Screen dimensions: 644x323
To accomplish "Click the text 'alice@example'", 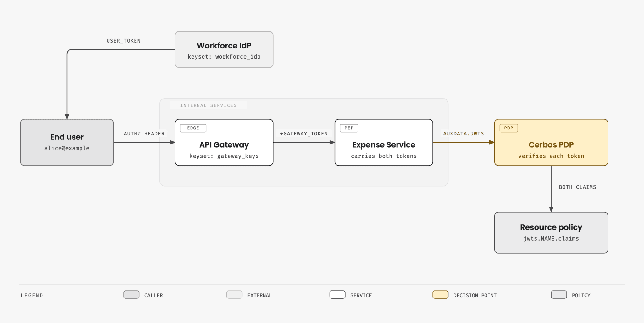I will pyautogui.click(x=67, y=148).
